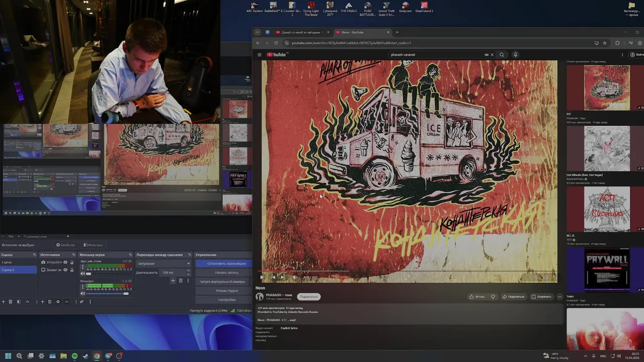The height and width of the screenshot is (362, 644).
Task: Start YouTube voice search microphone
Action: 515,55
